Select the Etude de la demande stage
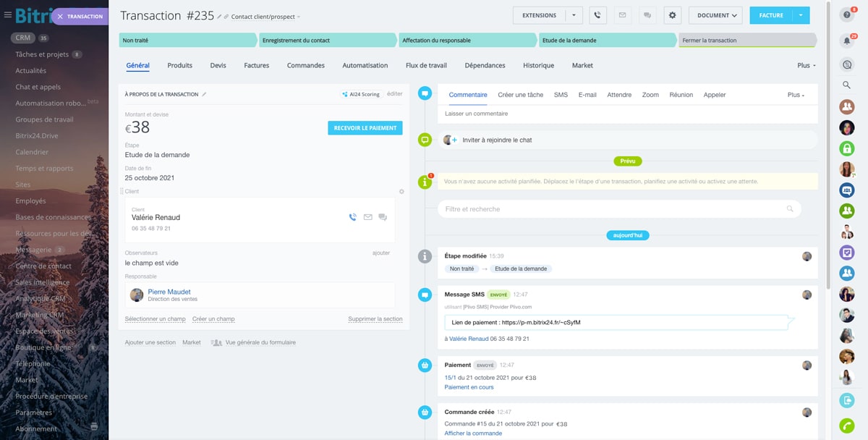The image size is (868, 440). pos(606,41)
